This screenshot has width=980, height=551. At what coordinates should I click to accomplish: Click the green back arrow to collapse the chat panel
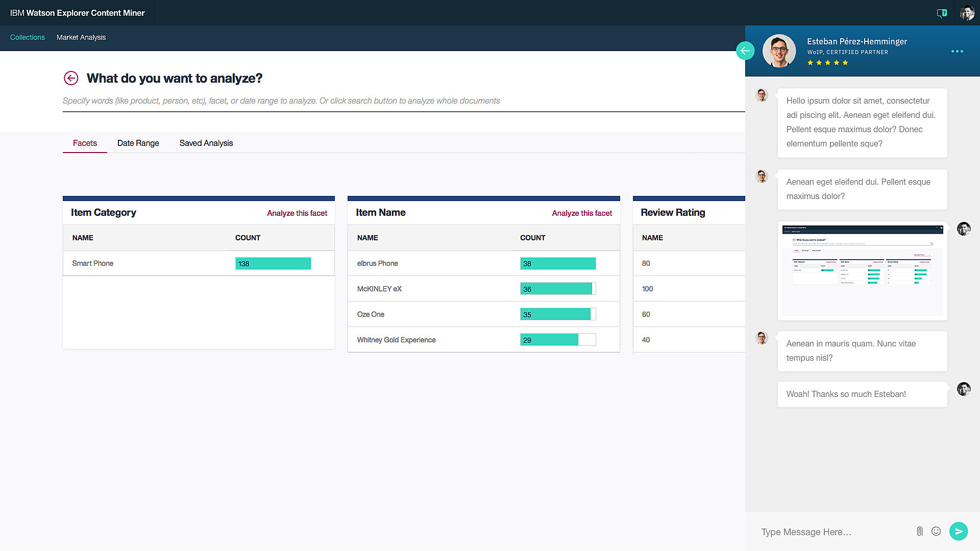tap(745, 51)
